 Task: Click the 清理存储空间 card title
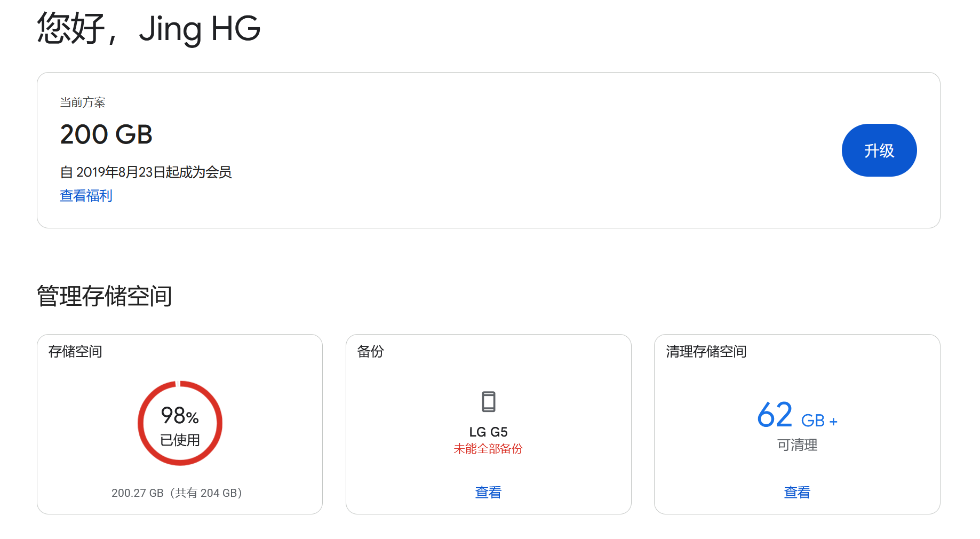pyautogui.click(x=706, y=352)
